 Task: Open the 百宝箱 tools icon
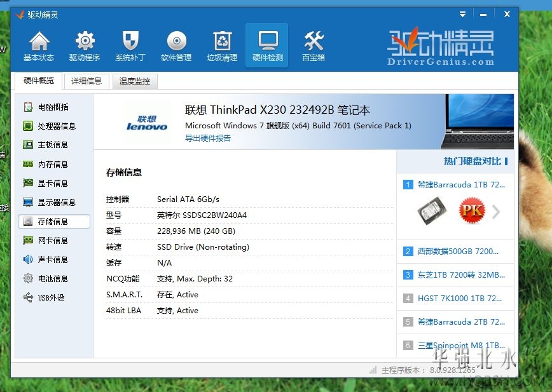(x=314, y=41)
